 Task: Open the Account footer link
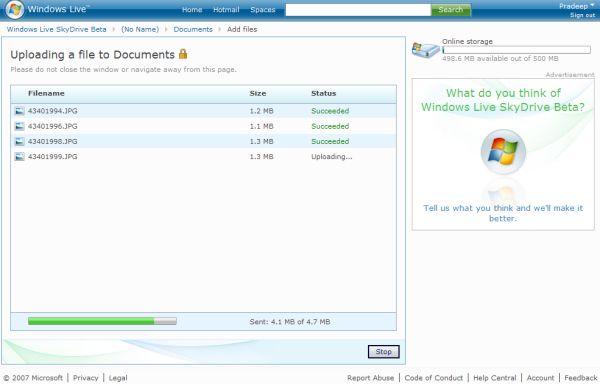tap(540, 378)
